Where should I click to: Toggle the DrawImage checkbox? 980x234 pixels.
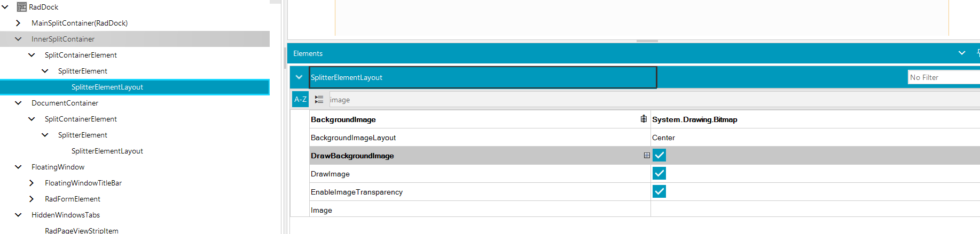tap(659, 174)
